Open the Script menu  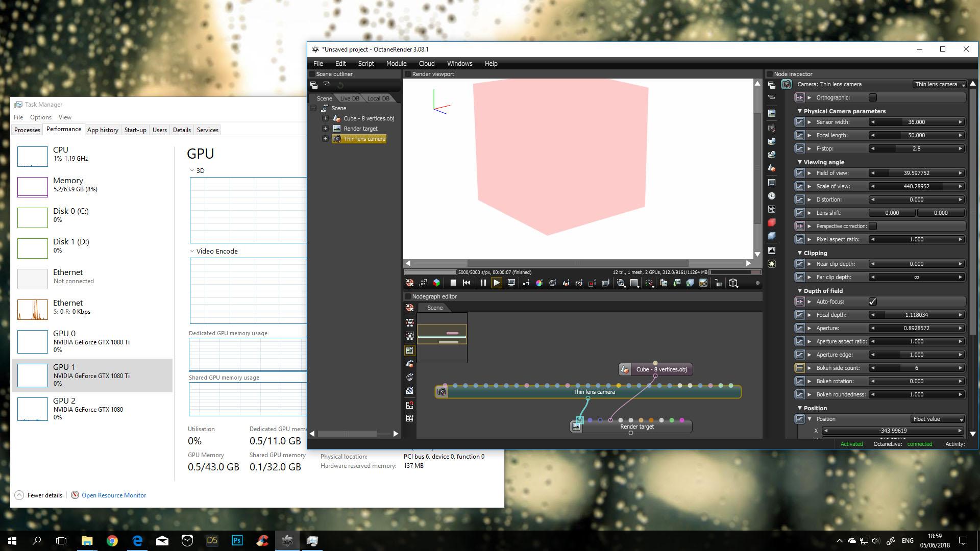click(x=365, y=64)
